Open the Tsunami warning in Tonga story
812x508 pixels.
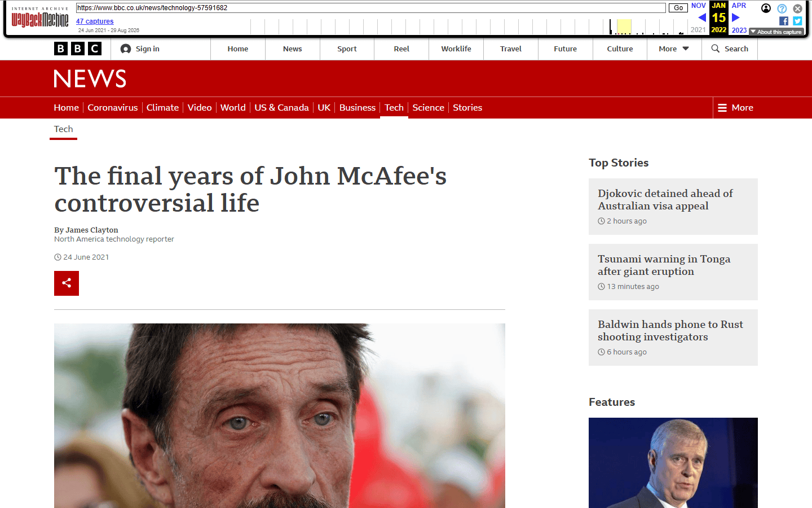tap(664, 265)
